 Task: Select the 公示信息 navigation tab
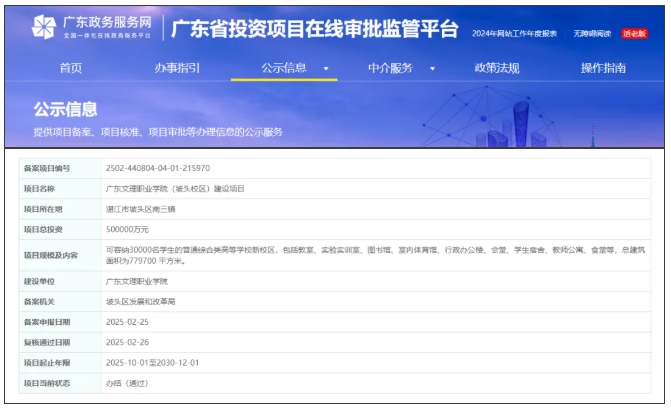(x=284, y=68)
